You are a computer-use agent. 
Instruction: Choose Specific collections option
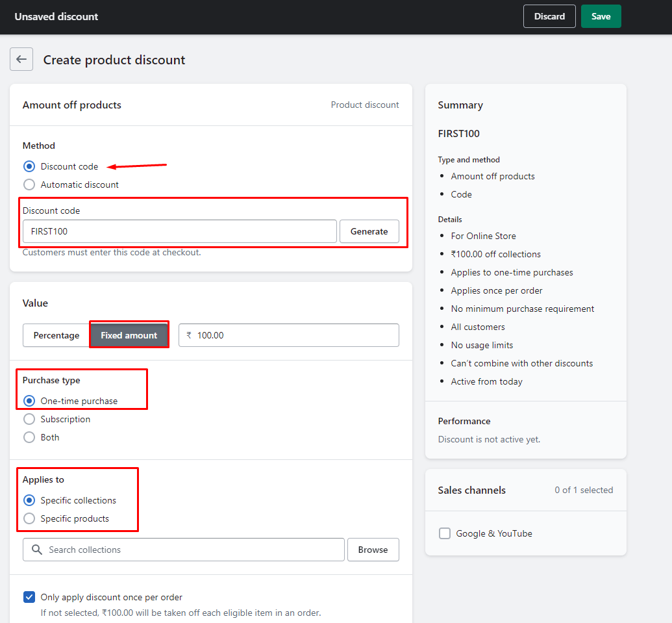pos(29,500)
